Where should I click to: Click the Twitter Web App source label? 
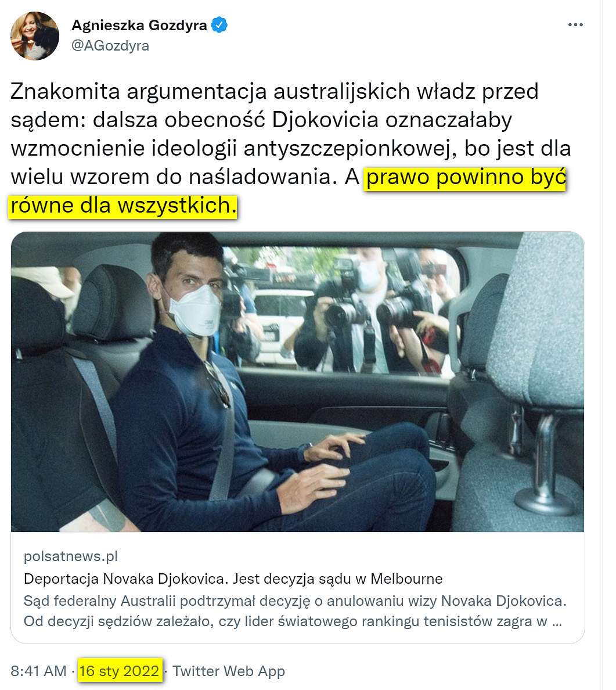tap(229, 671)
